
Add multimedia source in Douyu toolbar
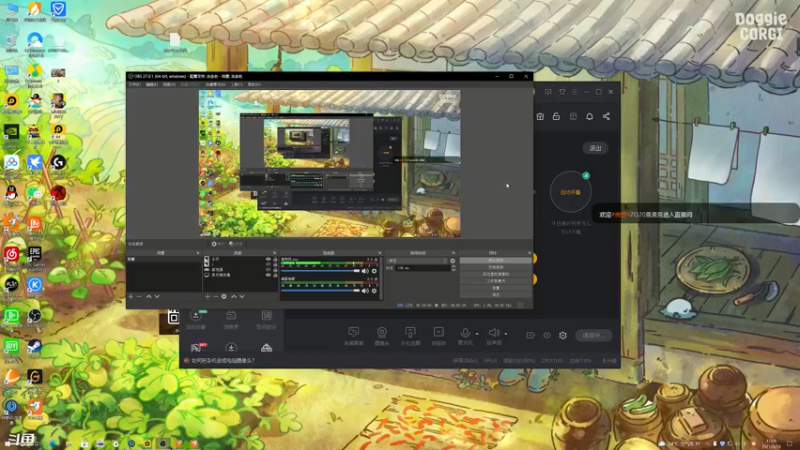coord(438,336)
